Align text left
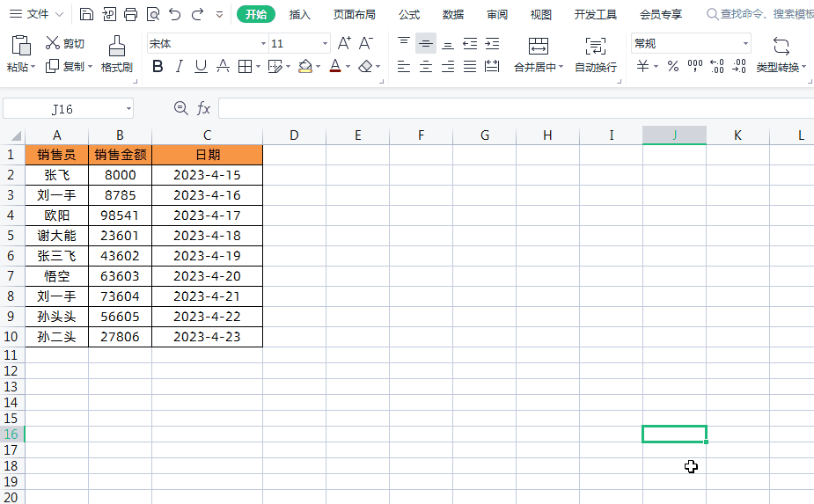The width and height of the screenshot is (814, 504). 404,67
